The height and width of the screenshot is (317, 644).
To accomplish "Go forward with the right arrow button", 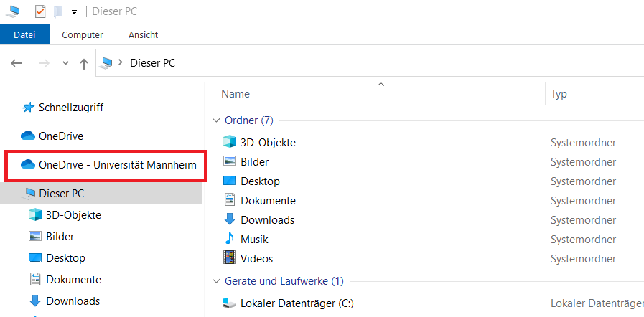I will point(44,63).
